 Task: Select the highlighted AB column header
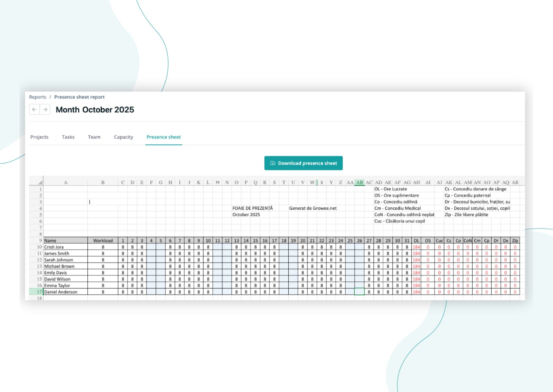point(359,182)
